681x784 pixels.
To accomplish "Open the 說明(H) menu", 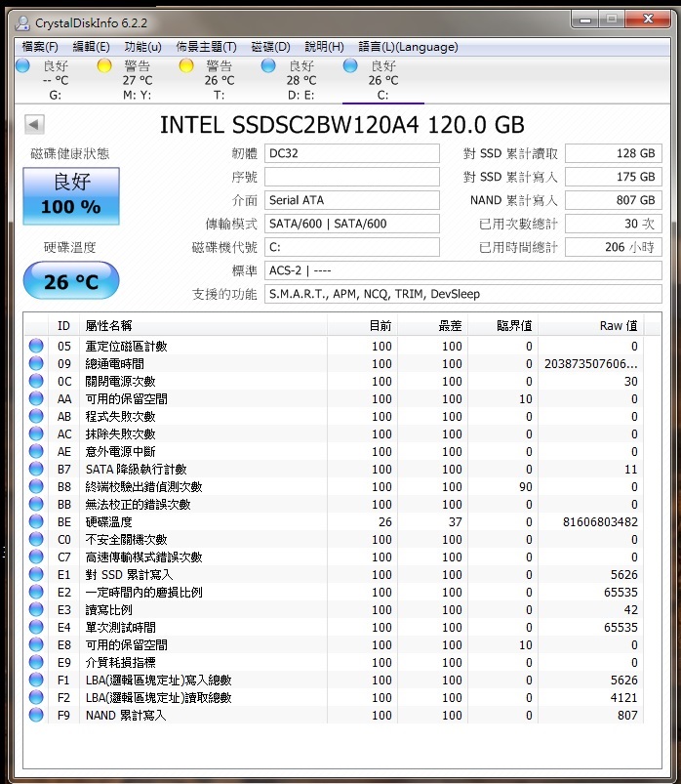I will tap(324, 47).
